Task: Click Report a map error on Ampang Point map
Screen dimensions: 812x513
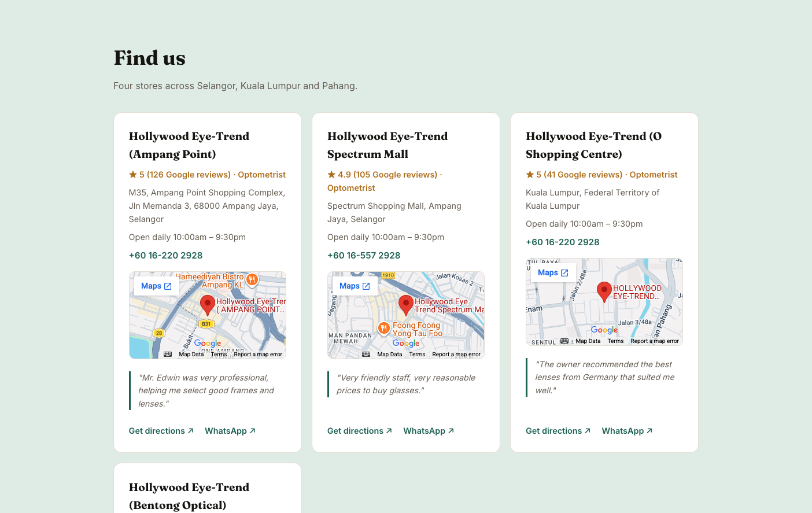Action: pyautogui.click(x=258, y=355)
